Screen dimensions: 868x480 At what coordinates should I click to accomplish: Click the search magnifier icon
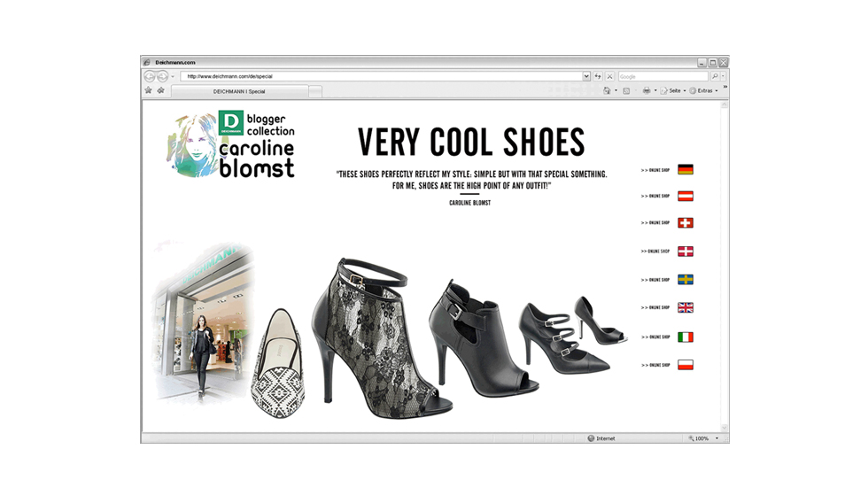click(715, 76)
